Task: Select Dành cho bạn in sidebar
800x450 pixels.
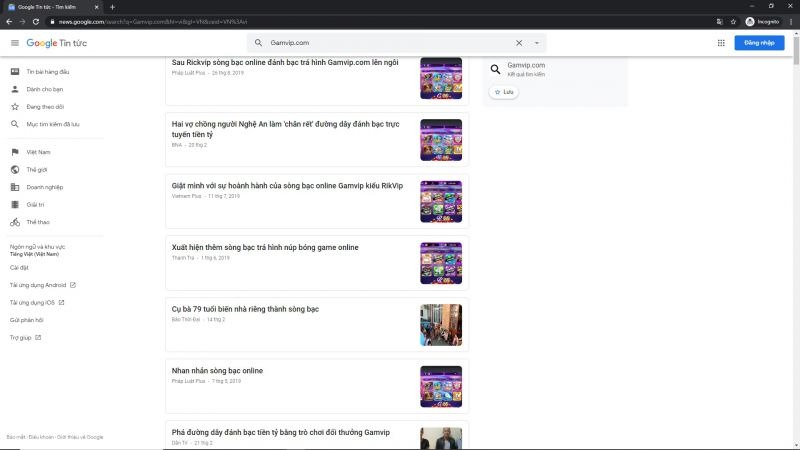Action: [x=44, y=89]
